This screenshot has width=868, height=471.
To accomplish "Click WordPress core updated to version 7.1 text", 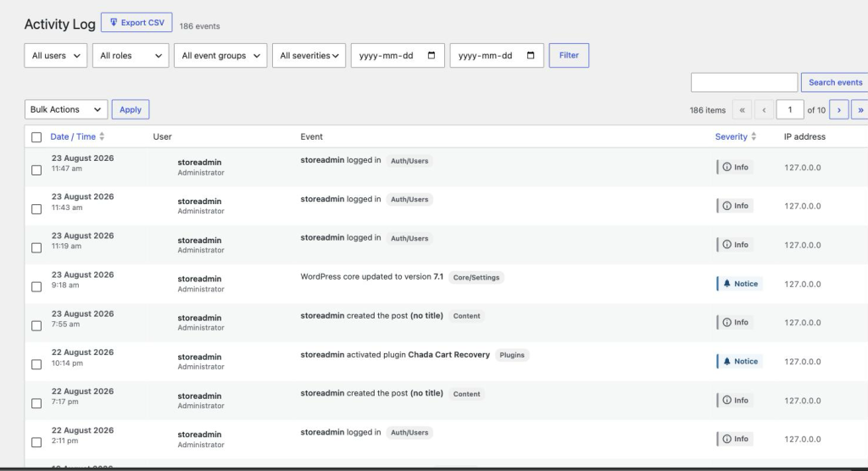I will click(x=372, y=277).
